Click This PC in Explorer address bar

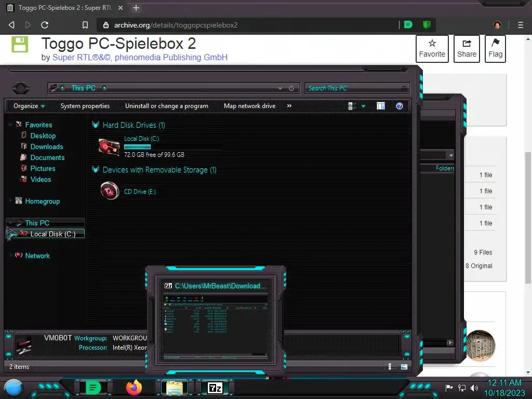pos(83,88)
